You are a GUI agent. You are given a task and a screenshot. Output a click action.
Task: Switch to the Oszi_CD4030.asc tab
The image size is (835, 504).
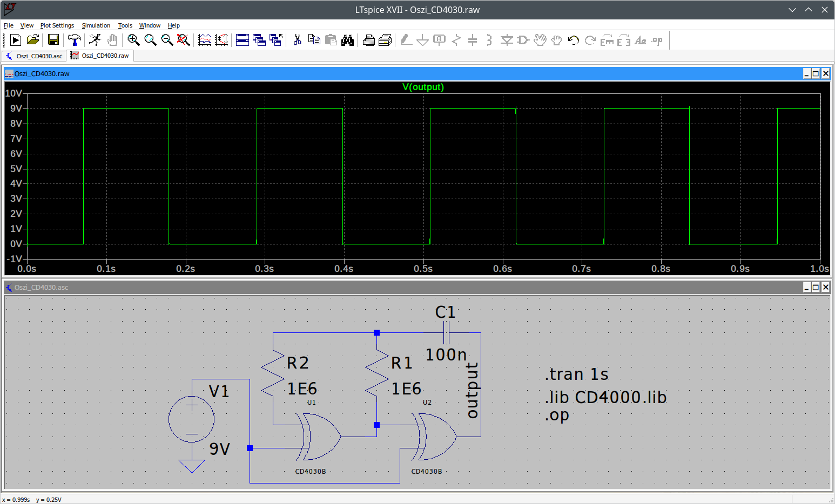click(x=34, y=56)
